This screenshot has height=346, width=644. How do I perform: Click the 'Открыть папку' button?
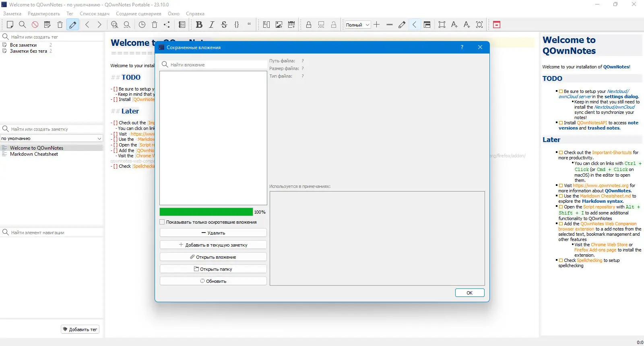tap(213, 269)
